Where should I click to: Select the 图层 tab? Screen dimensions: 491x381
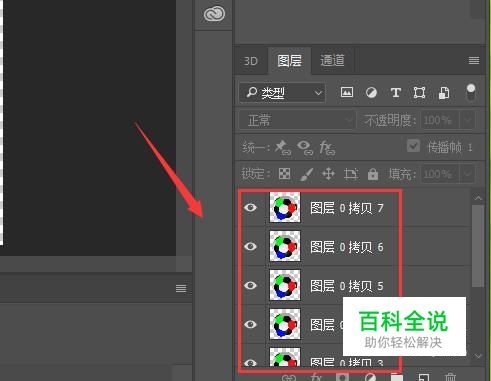coord(289,61)
